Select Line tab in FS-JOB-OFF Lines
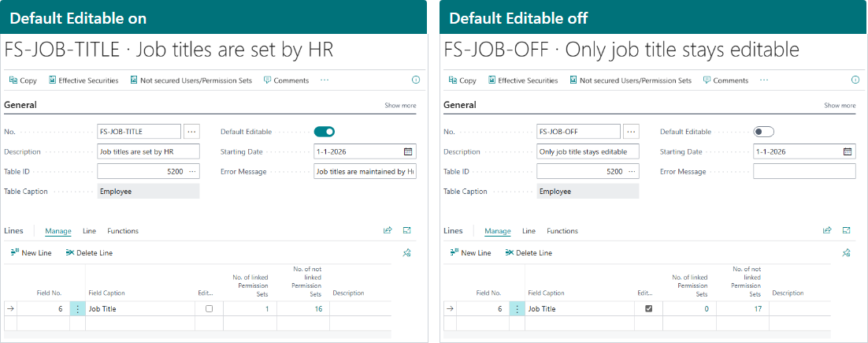This screenshot has width=868, height=343. tap(529, 231)
